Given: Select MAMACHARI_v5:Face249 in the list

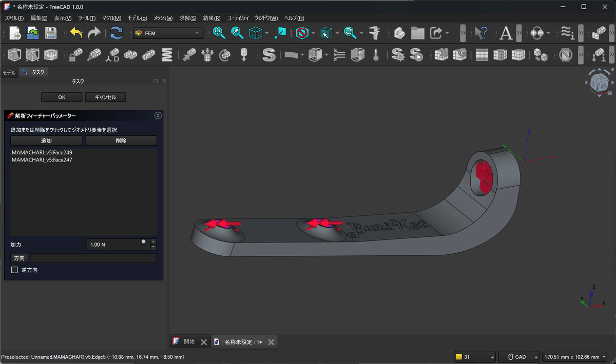Looking at the screenshot, I should point(42,152).
